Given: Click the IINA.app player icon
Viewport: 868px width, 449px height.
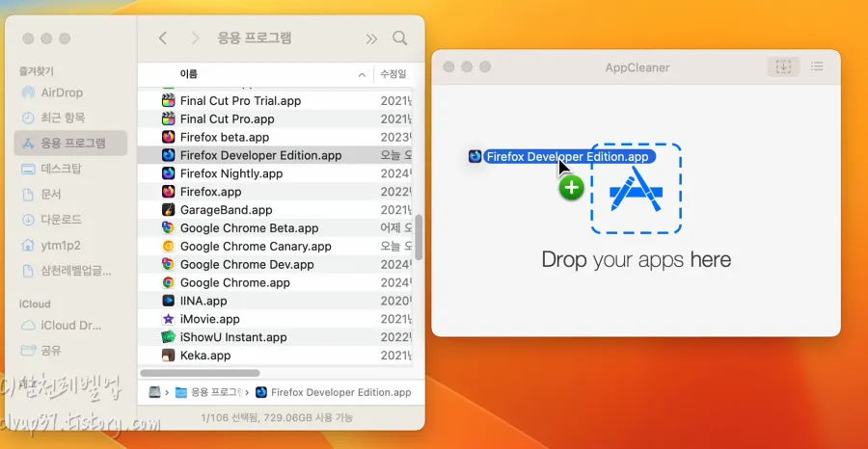Looking at the screenshot, I should pos(168,301).
